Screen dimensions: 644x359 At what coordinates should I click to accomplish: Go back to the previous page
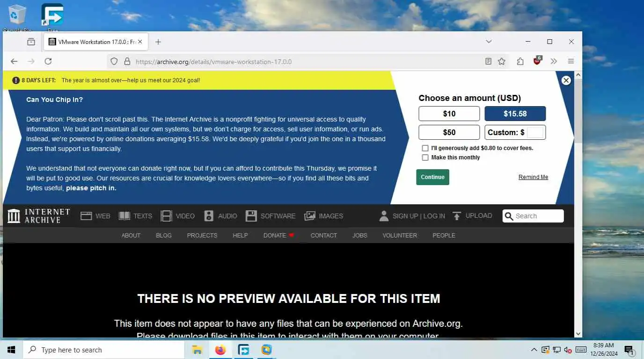14,61
